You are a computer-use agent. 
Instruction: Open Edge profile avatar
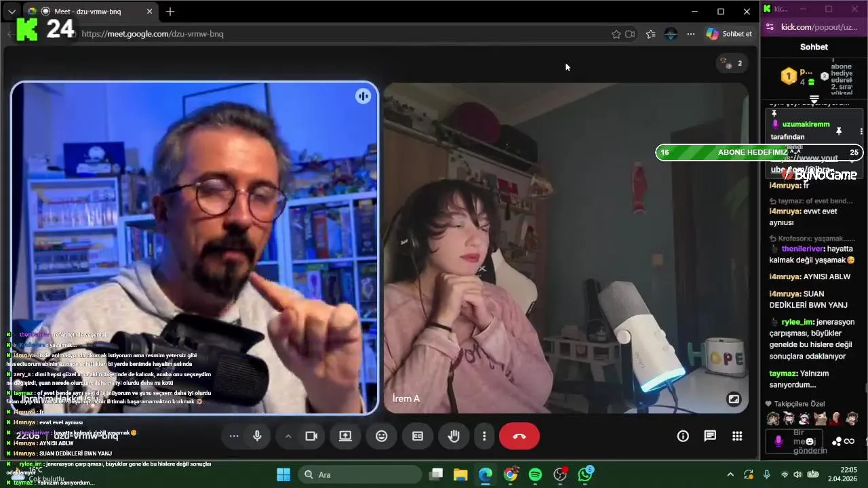(671, 34)
